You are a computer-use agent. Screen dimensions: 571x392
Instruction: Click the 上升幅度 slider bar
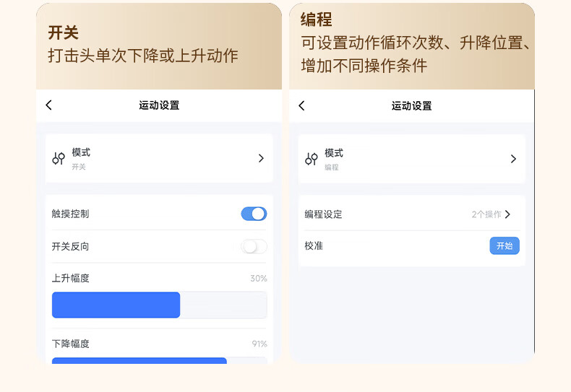click(x=159, y=305)
